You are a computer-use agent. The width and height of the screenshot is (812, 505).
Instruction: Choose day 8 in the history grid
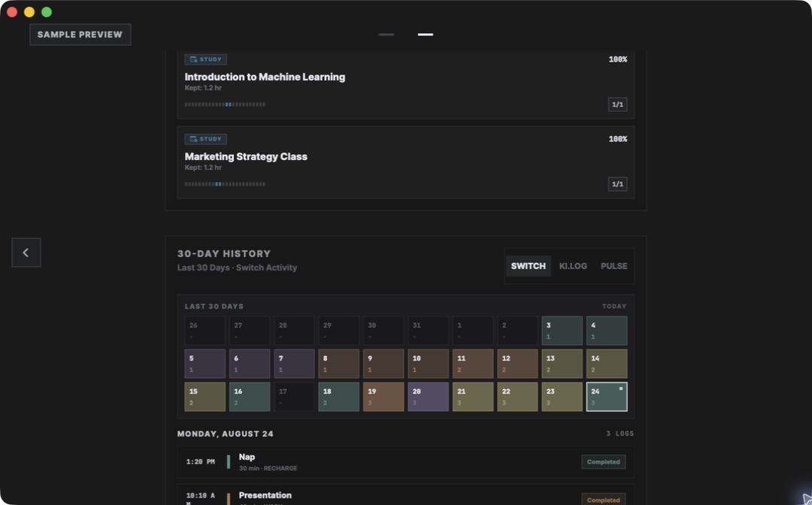(x=338, y=364)
